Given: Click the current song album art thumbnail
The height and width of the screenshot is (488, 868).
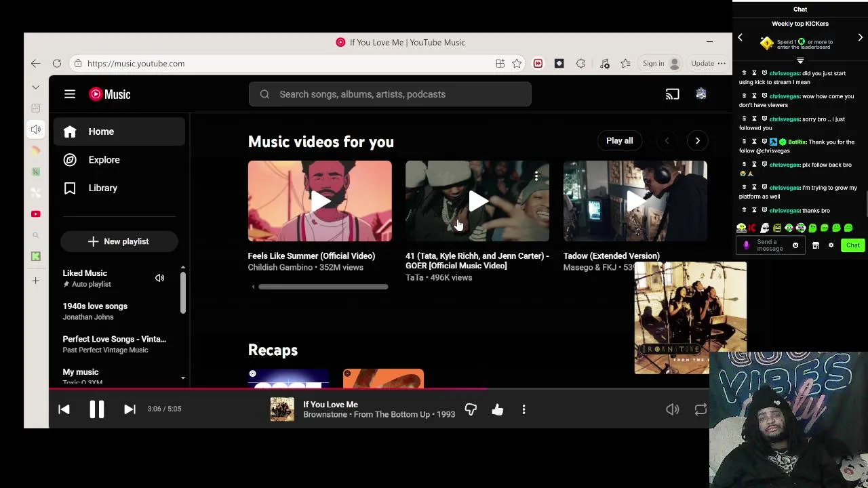Looking at the screenshot, I should pos(282,409).
